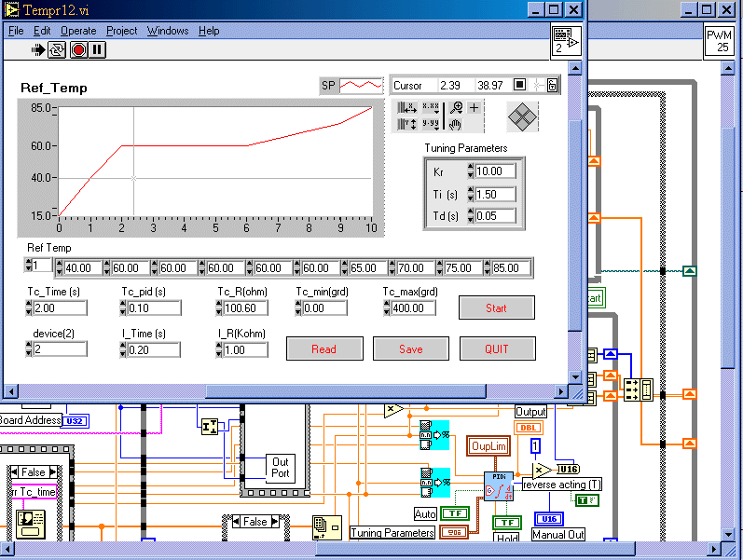Click the U32 Board Address terminal
The width and height of the screenshot is (743, 560).
click(76, 421)
